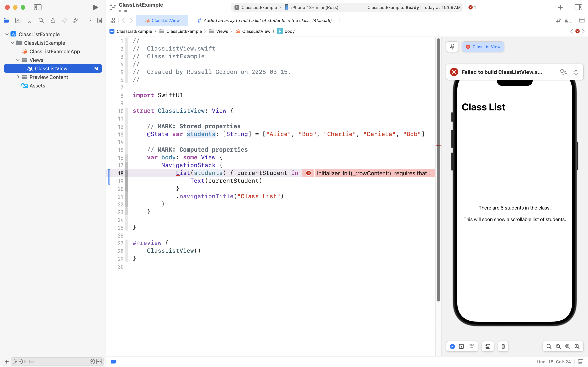Open the Issue navigator warning icon
Viewport: 588px width, 367px height.
pyautogui.click(x=53, y=20)
